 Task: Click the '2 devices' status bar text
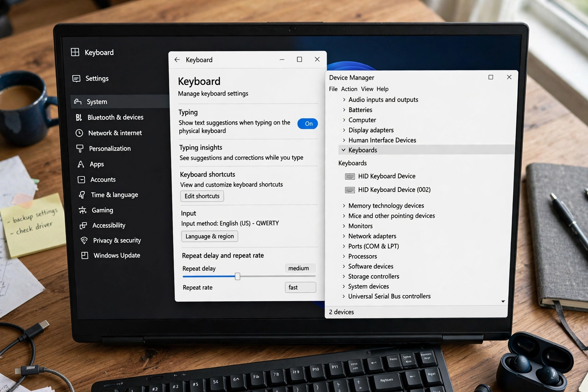point(341,312)
